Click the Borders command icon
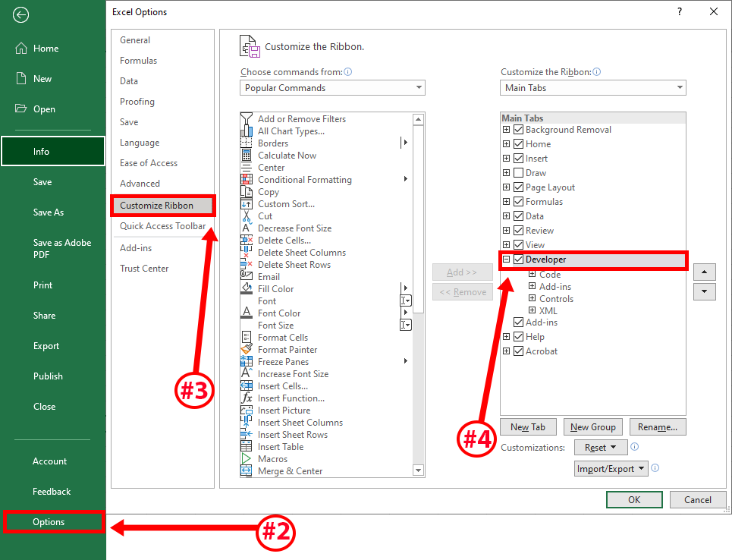Screen dimensions: 732x560 (x=247, y=143)
